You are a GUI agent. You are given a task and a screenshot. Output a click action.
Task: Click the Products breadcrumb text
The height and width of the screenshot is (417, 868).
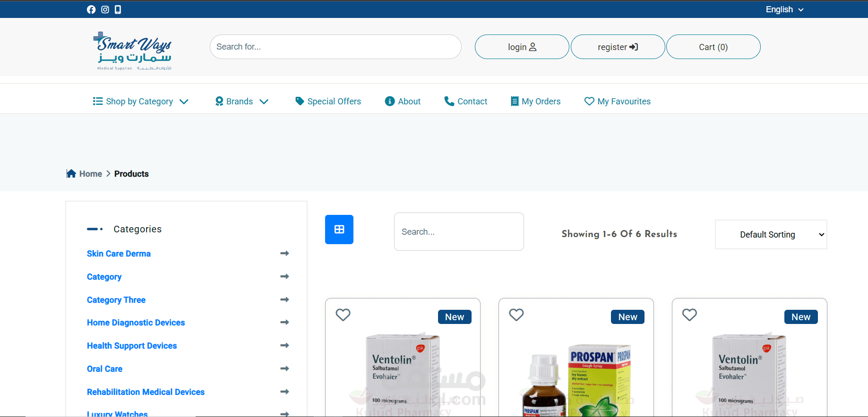[131, 174]
